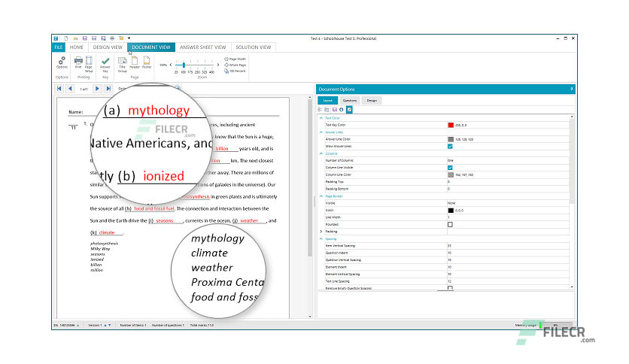The height and width of the screenshot is (364, 629).
Task: Click the Line Width value field
Action: (x=508, y=217)
